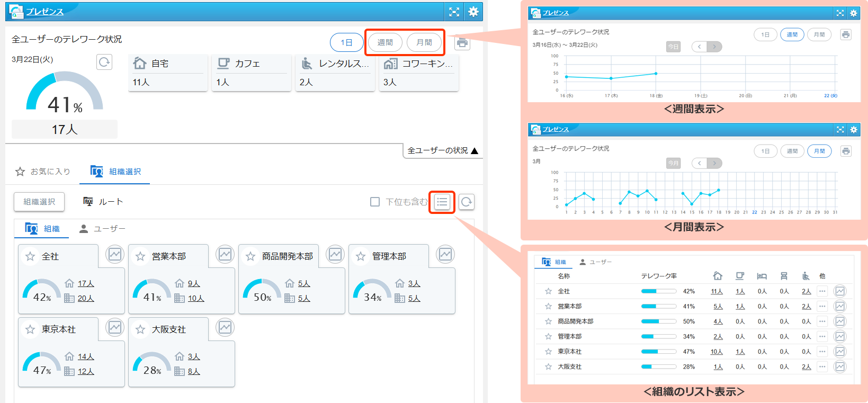Collapse the 全ユーザーの状況 panel

[x=443, y=151]
